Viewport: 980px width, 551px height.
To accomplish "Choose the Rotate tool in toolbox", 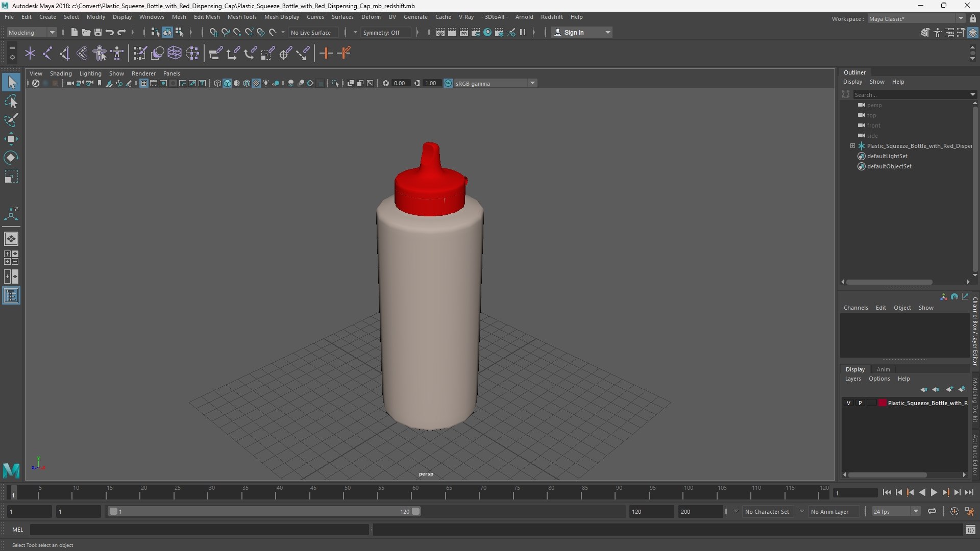I will [x=11, y=158].
